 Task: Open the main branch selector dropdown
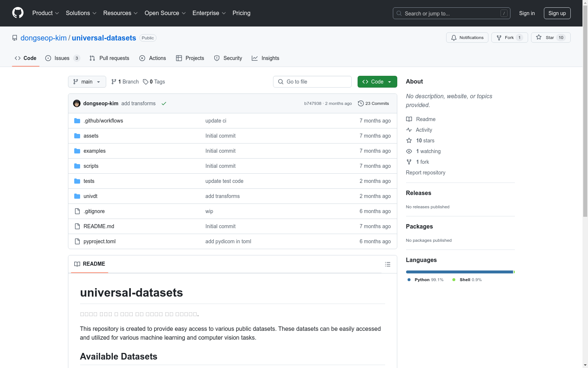click(x=87, y=82)
